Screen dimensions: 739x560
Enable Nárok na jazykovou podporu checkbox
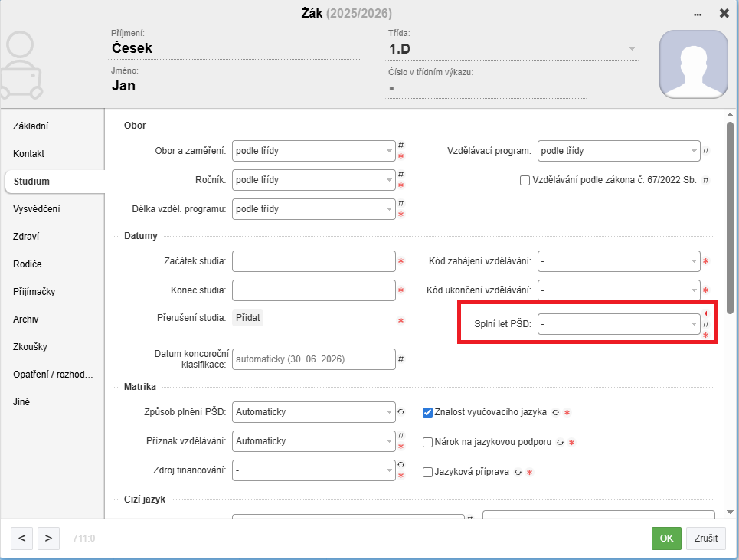(x=428, y=442)
